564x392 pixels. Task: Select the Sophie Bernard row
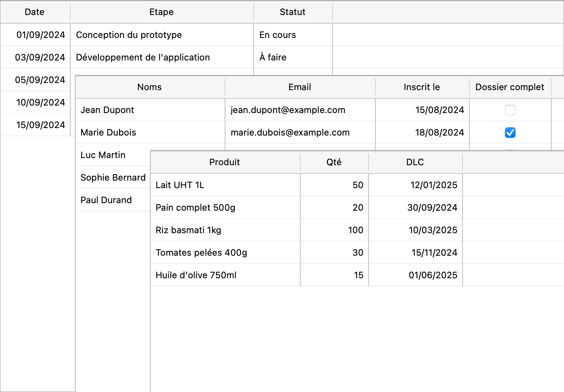(113, 178)
